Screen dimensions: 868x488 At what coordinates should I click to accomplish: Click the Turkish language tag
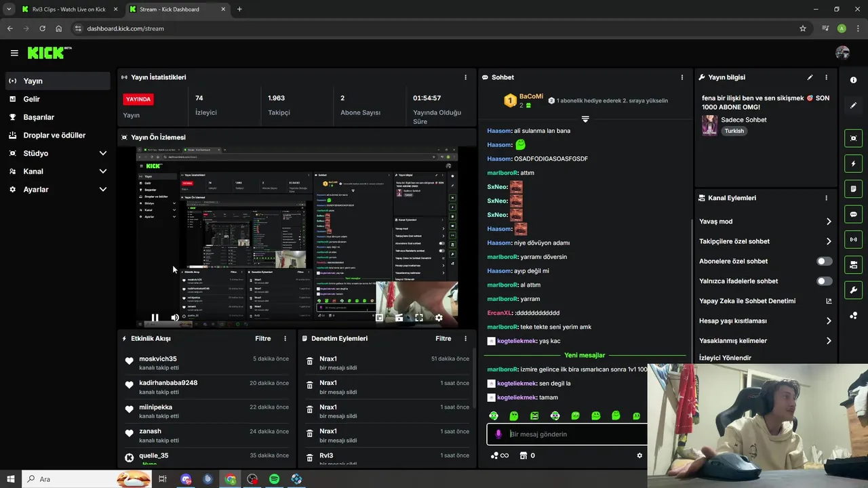click(x=734, y=131)
